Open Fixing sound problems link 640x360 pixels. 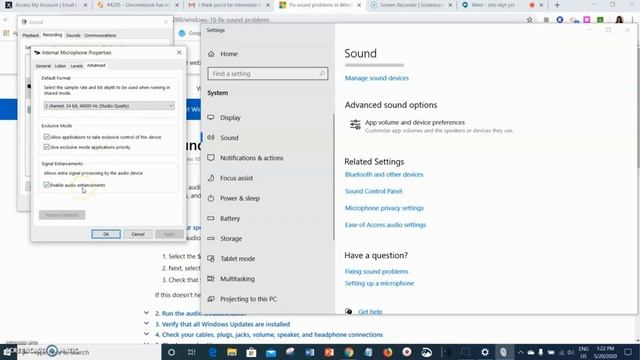[x=376, y=271]
